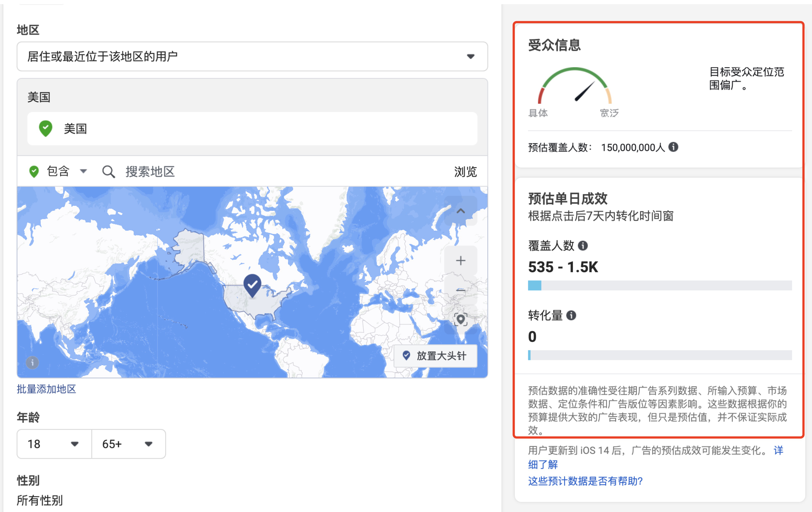Screen dimensions: 812x512
Task: Collapse the map with the chevron arrow
Action: click(460, 211)
